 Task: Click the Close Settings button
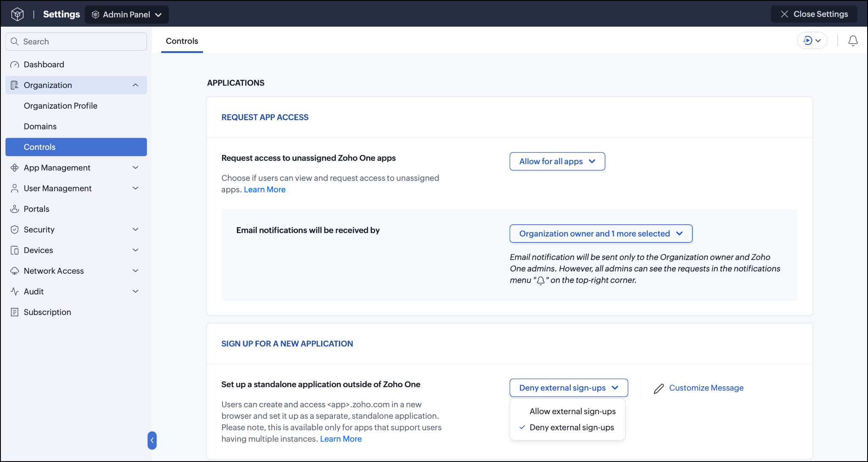(x=814, y=14)
